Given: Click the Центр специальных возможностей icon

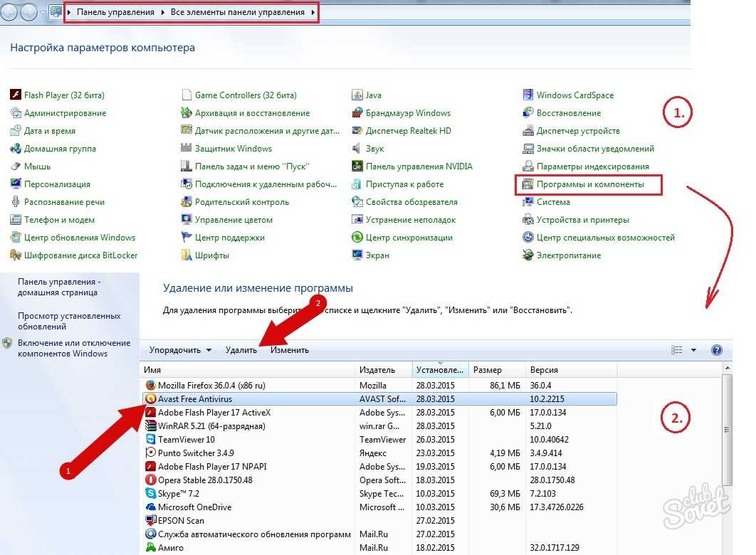Looking at the screenshot, I should tap(528, 238).
